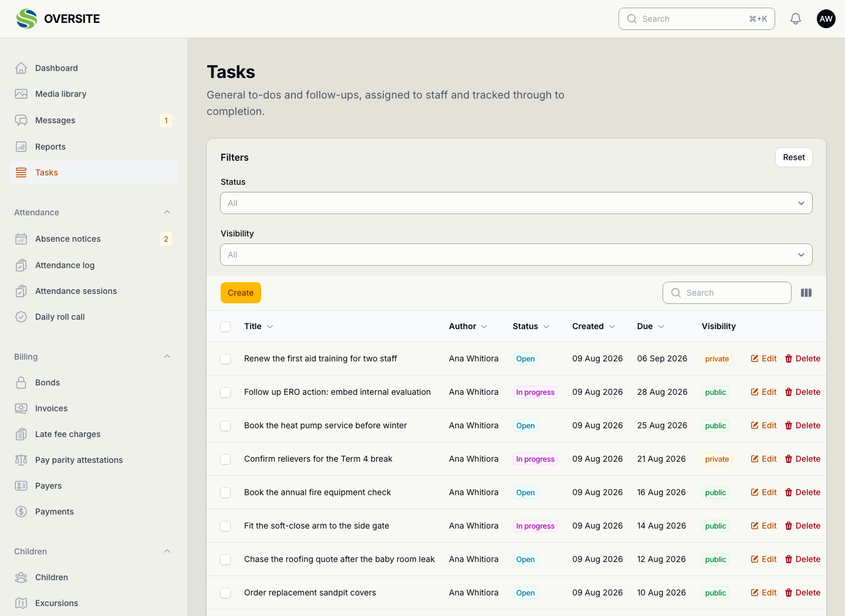
Task: Click the Messages chat bubble icon
Action: coord(21,120)
